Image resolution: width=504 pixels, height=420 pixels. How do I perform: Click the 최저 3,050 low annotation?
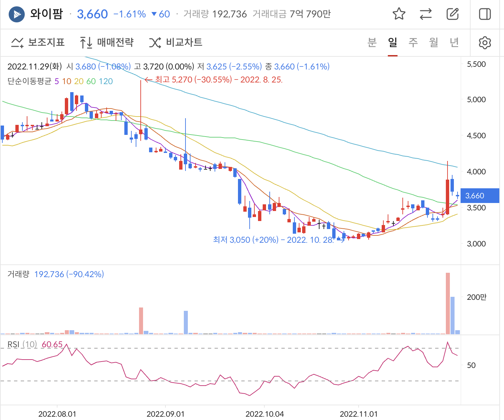point(273,240)
